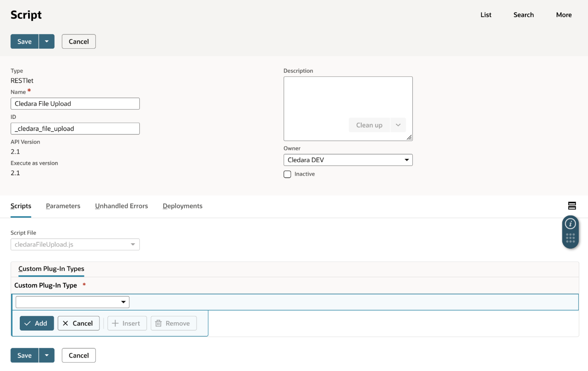Click the top Cancel button
588x371 pixels.
[79, 42]
